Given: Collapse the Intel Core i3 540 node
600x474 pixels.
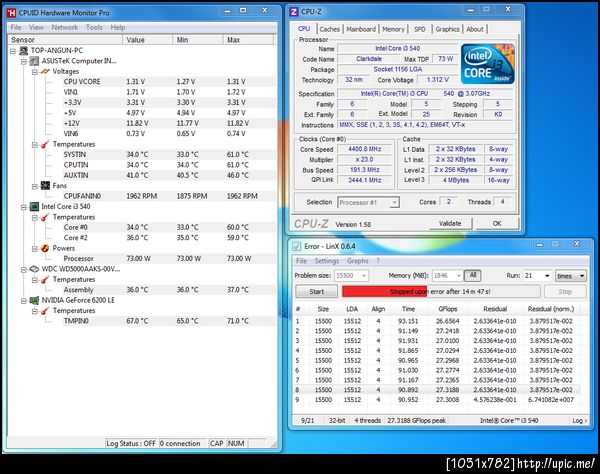Looking at the screenshot, I should tap(24, 207).
